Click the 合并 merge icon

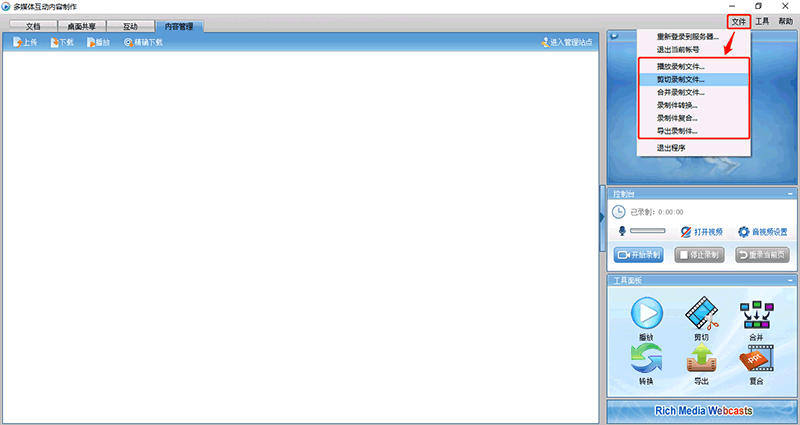coord(756,316)
